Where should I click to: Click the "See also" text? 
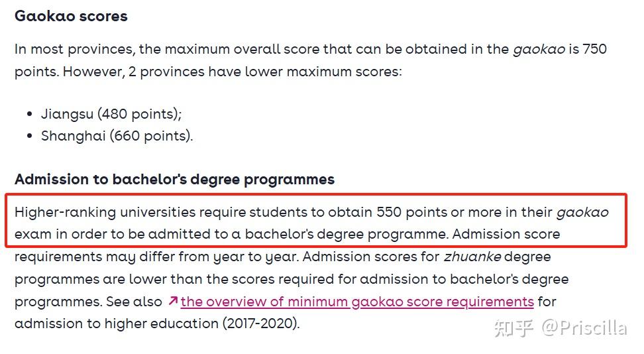coord(134,302)
